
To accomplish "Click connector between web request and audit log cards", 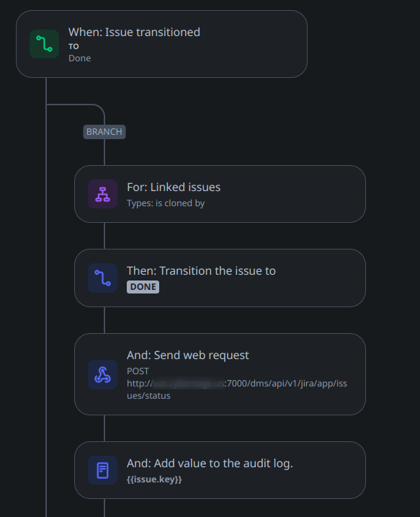I will click(x=104, y=428).
